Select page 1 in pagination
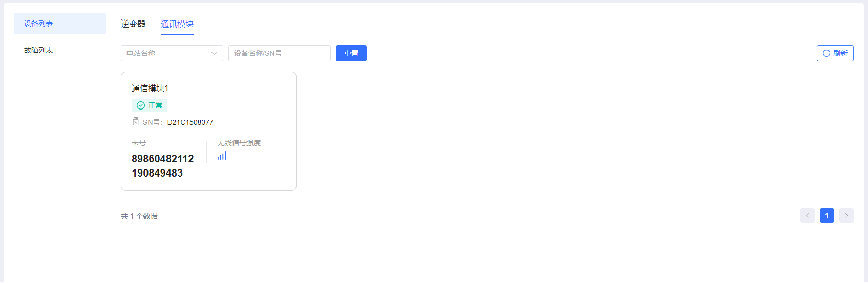 pos(827,215)
